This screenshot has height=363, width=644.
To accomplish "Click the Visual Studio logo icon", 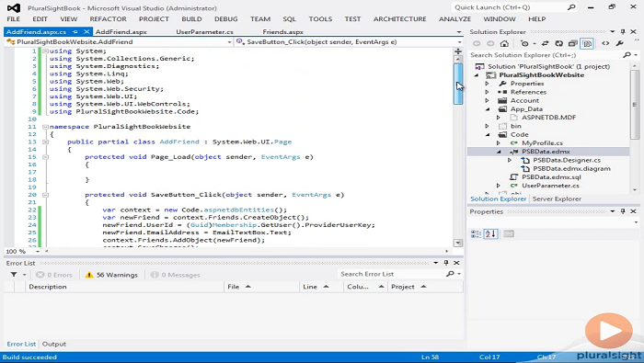I will [x=13, y=7].
